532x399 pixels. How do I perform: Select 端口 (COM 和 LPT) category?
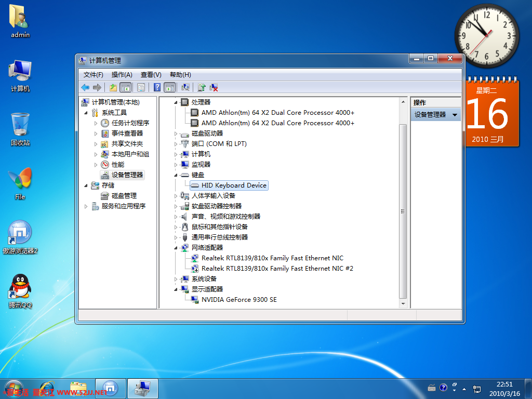click(219, 144)
